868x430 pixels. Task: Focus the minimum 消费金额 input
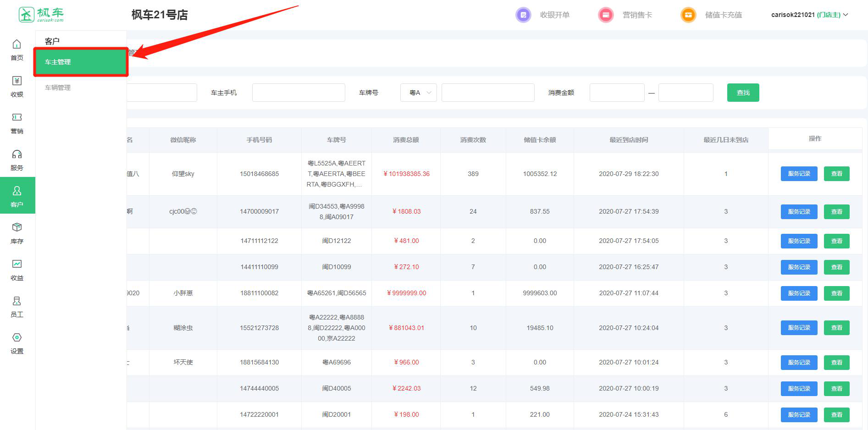click(x=617, y=93)
